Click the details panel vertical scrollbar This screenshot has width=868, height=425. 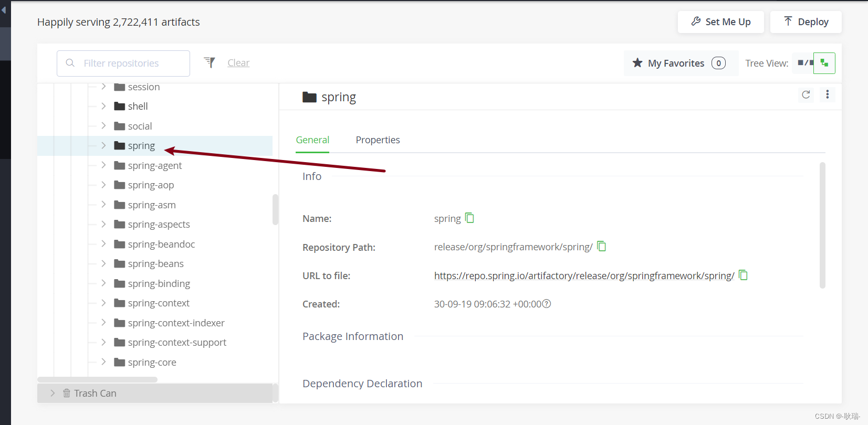[x=822, y=225]
